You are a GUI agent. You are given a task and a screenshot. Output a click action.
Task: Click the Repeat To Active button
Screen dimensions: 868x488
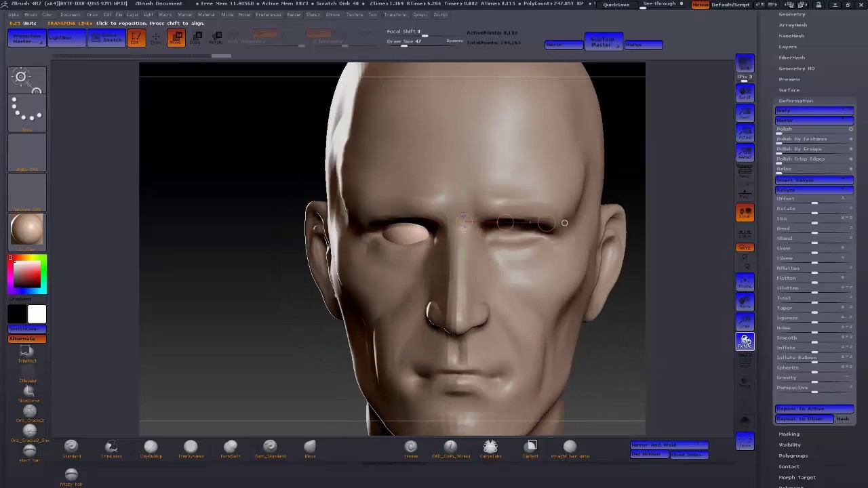pyautogui.click(x=814, y=409)
